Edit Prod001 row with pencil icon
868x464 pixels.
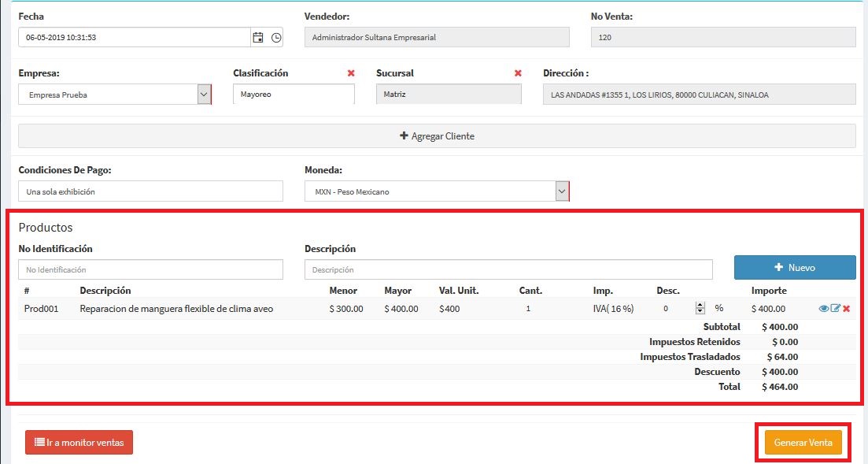pyautogui.click(x=836, y=309)
